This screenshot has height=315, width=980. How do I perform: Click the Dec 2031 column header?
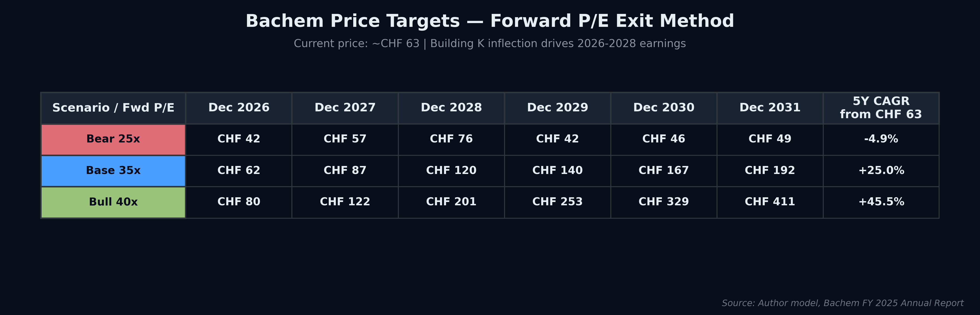(770, 108)
